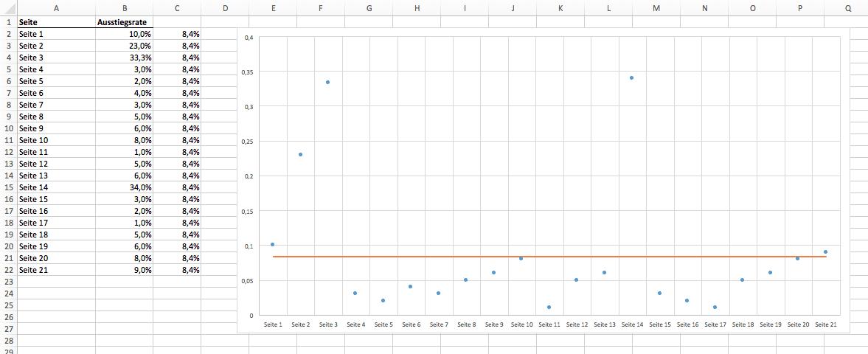Click the 23,0% cell for Seite 2
The image size is (868, 354).
pyautogui.click(x=124, y=46)
